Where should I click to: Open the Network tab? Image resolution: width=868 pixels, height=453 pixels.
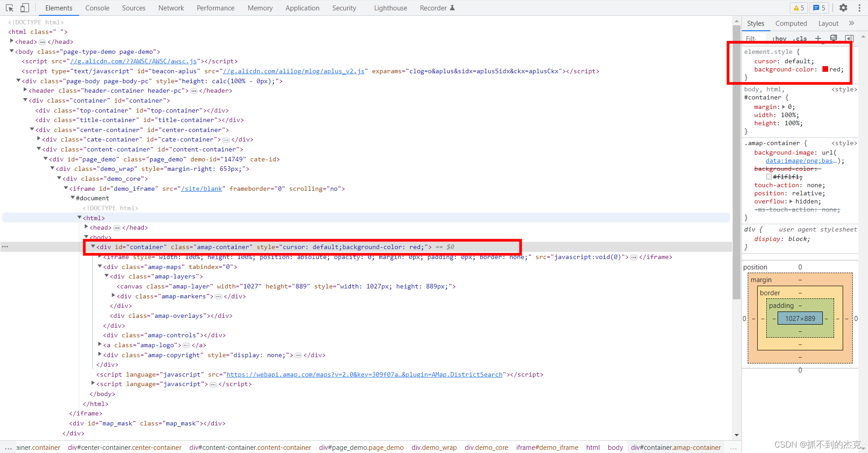[x=171, y=8]
